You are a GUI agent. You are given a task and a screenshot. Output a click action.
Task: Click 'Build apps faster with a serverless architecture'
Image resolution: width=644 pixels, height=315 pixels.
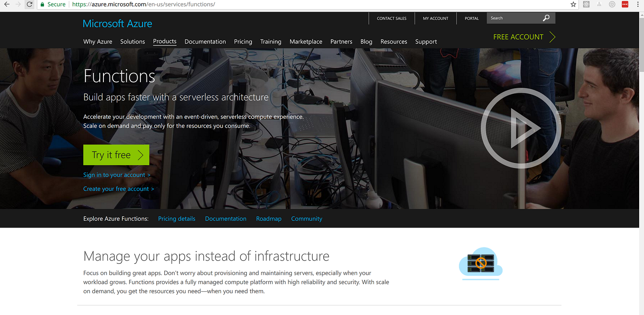pyautogui.click(x=176, y=97)
